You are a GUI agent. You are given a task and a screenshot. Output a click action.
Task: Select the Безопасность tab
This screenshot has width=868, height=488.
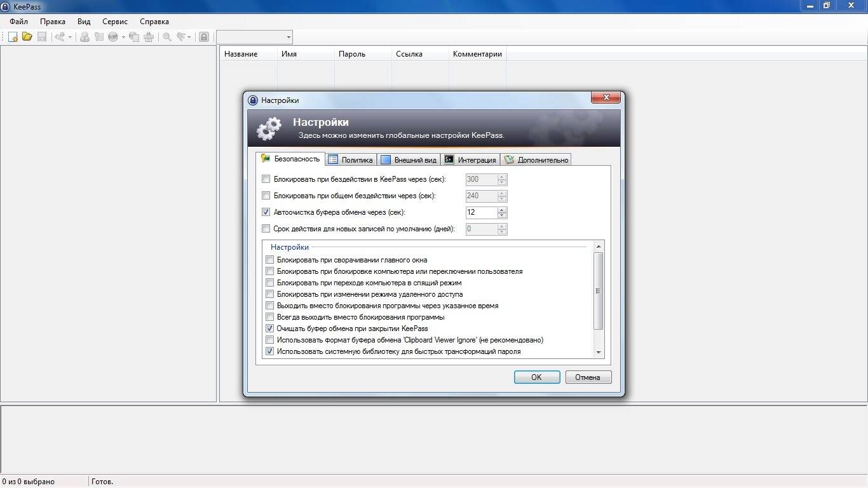point(290,159)
